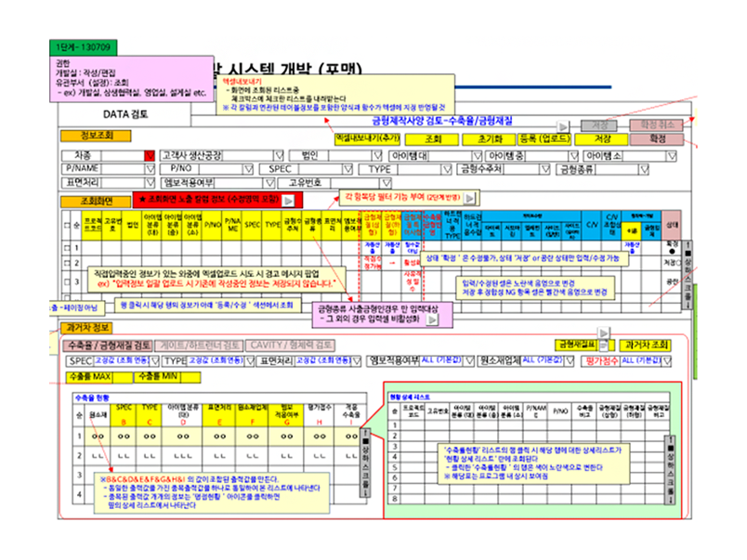Click the play arrow in the red 조회화면 노출 칼럼 banner

pos(289,201)
